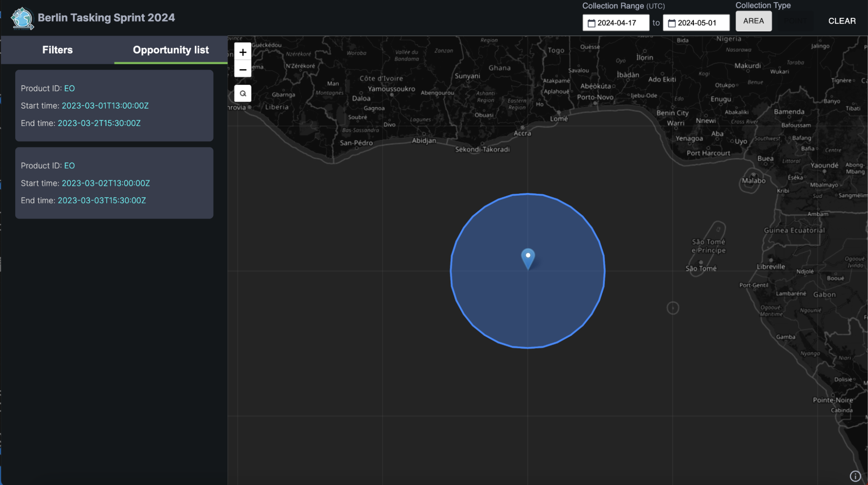Open the map attribution info icon
This screenshot has height=485, width=868.
(x=855, y=476)
